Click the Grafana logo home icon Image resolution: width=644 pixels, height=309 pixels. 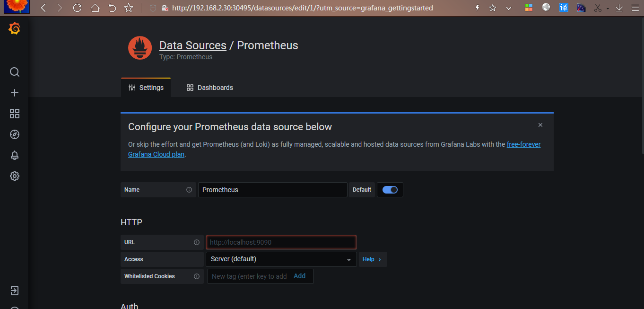pos(14,29)
